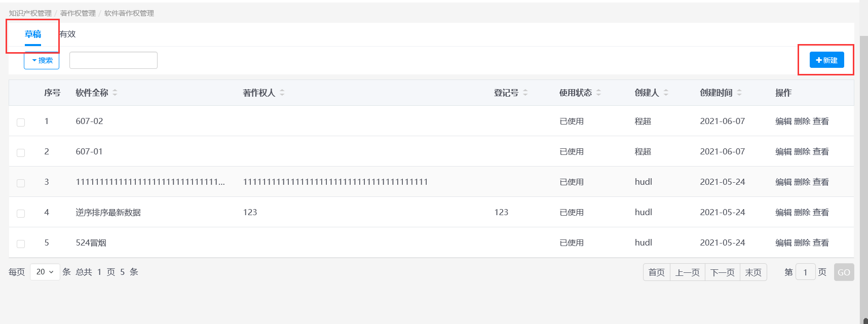Tick the checkbox for row 607-02
868x324 pixels.
coord(21,122)
